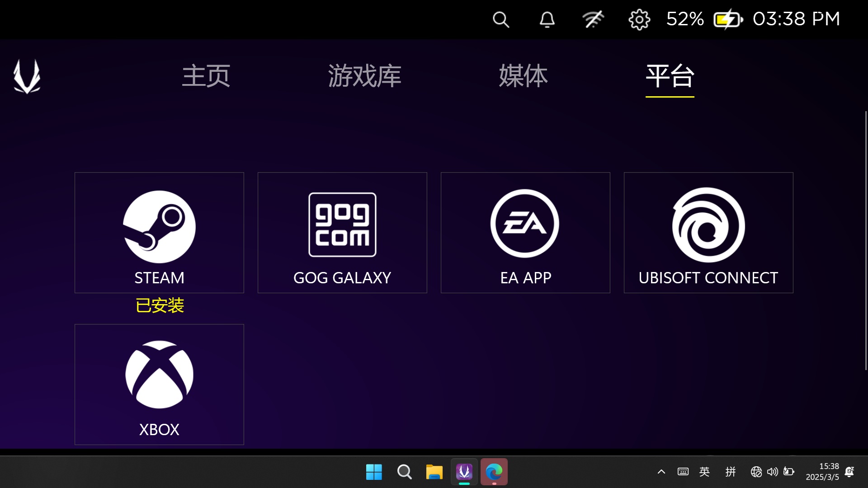Click the battery charging indicator
Image resolution: width=868 pixels, height=488 pixels.
[728, 19]
